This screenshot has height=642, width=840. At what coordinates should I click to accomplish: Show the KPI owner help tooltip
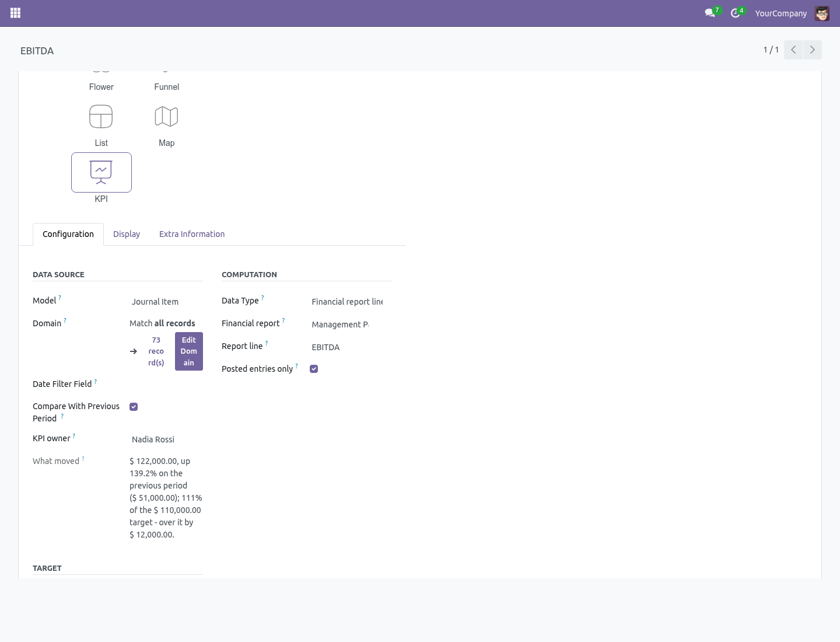tap(73, 435)
